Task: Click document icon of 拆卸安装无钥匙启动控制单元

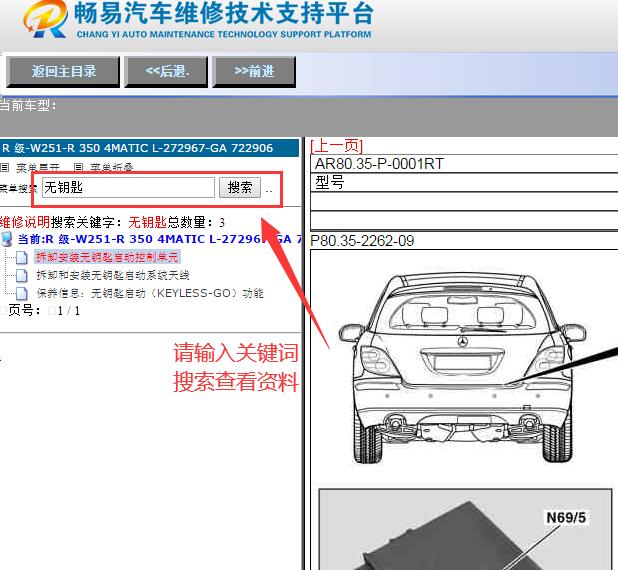Action: point(22,257)
